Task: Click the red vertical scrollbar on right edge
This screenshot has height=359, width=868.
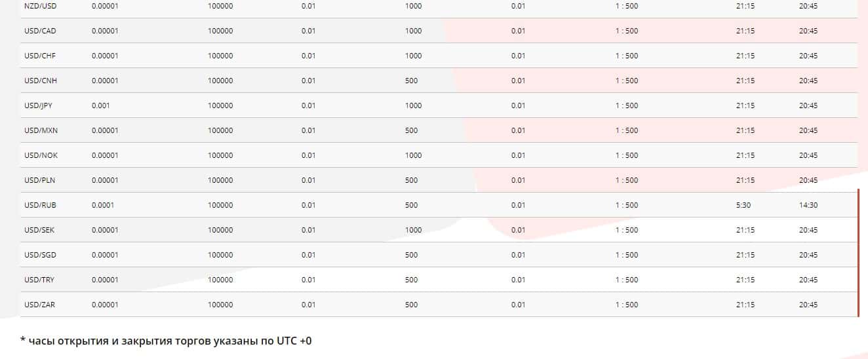Action: pos(858,253)
